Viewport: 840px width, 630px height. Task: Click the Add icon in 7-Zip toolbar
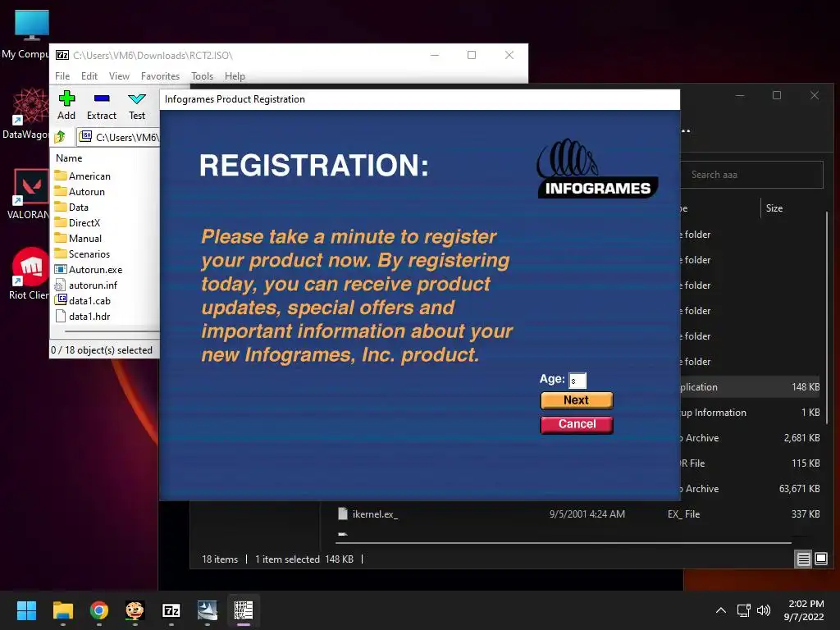point(66,106)
